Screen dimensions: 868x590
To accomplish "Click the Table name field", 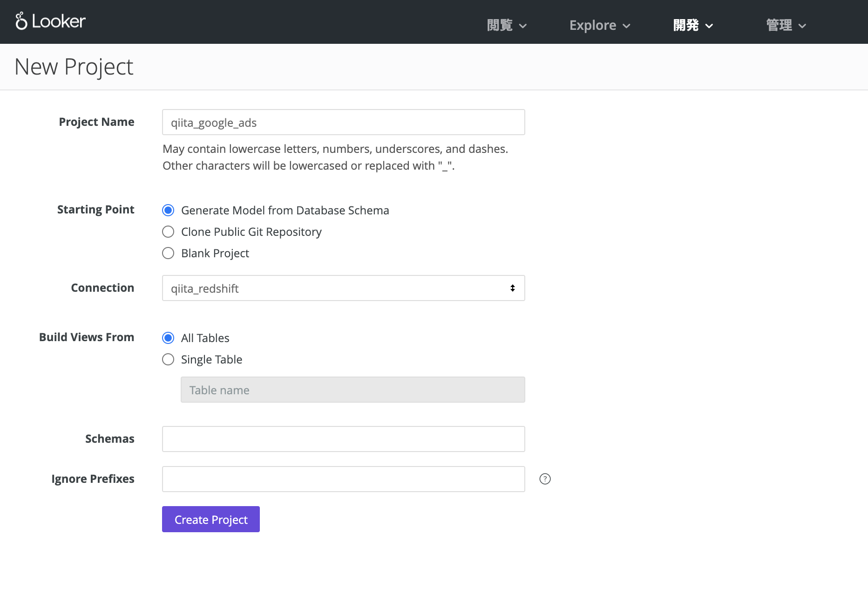I will [x=353, y=390].
